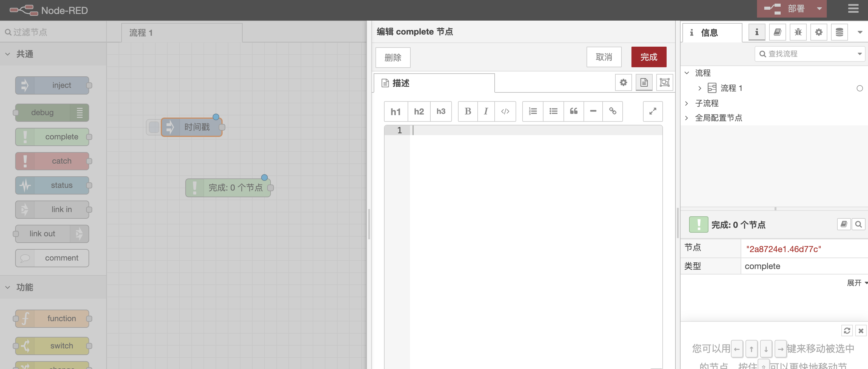Select the link out palette node
868x369 pixels.
point(52,234)
